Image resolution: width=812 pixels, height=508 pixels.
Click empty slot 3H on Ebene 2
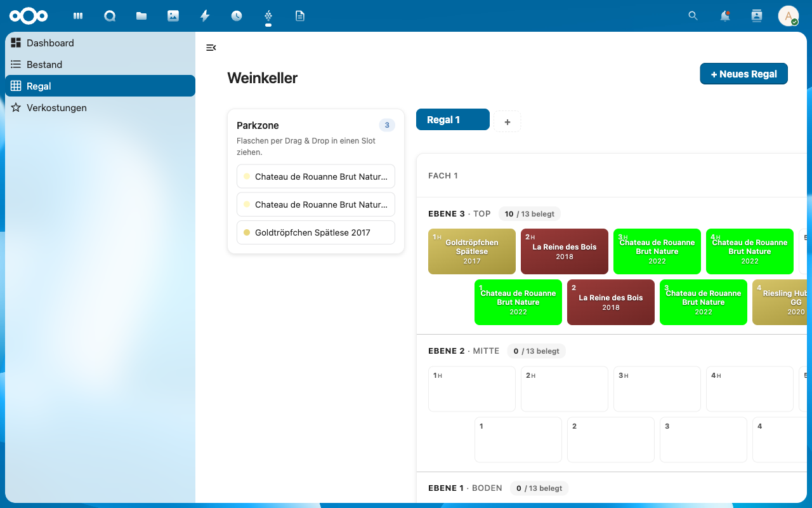pyautogui.click(x=657, y=389)
